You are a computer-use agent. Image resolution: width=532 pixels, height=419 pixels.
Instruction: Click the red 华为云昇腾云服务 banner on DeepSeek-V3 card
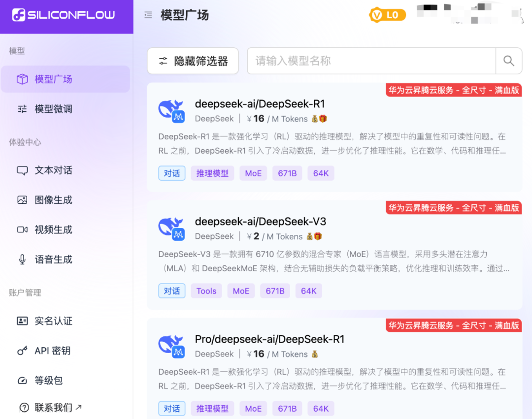[x=454, y=208]
